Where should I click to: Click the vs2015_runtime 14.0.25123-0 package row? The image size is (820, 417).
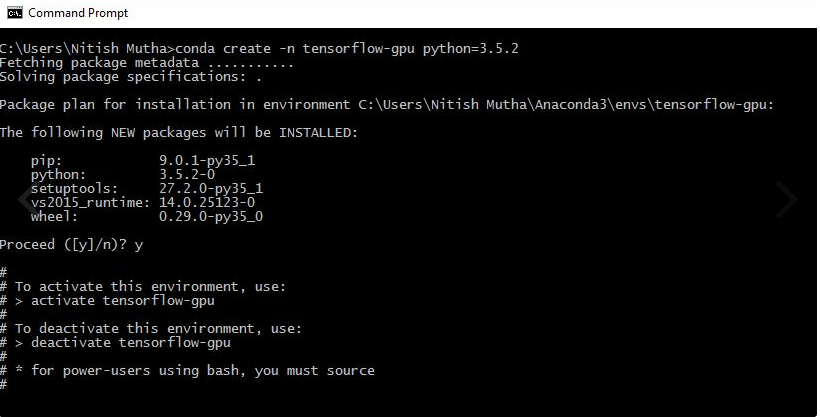click(143, 202)
